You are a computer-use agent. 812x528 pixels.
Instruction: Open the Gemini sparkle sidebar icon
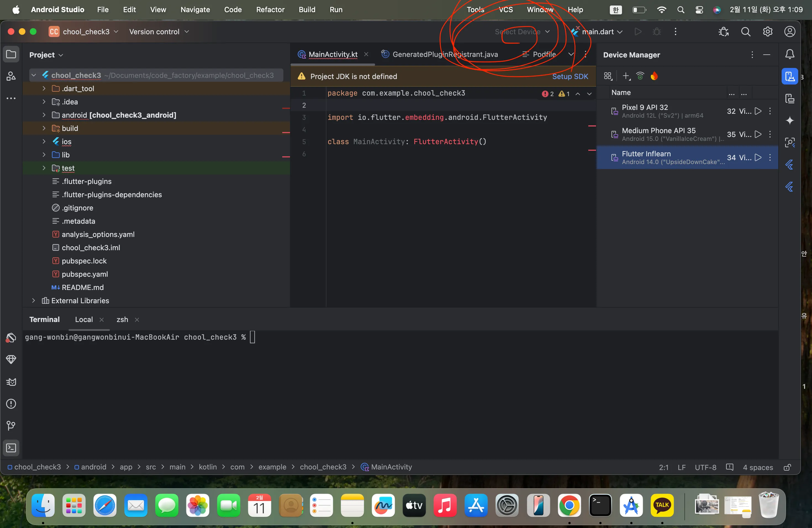pos(790,120)
